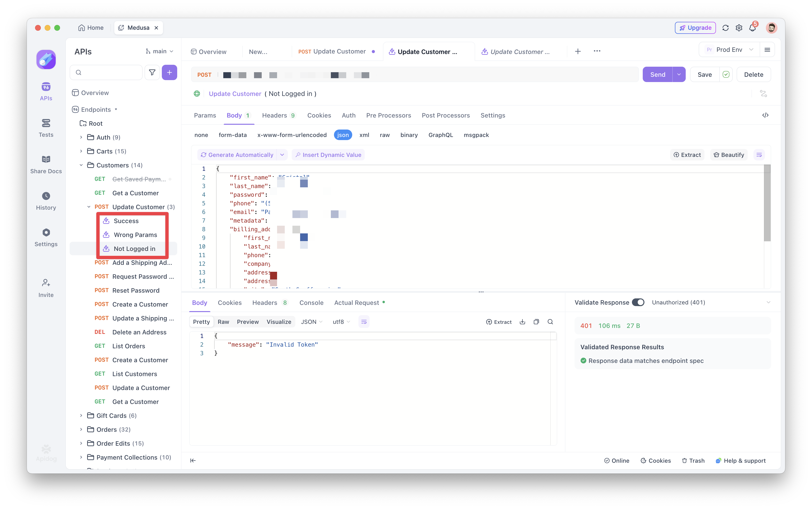
Task: Open Share Docs in sidebar
Action: click(x=46, y=164)
